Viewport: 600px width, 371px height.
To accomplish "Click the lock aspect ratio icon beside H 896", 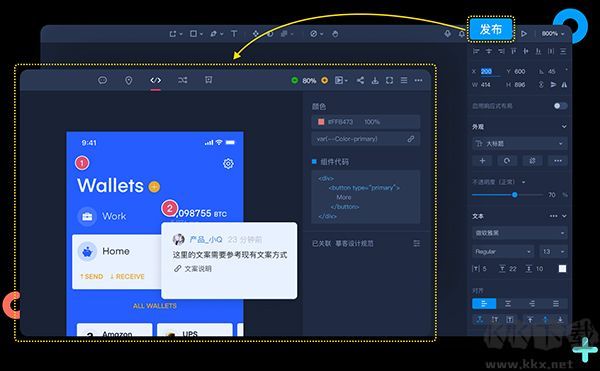I will [541, 85].
